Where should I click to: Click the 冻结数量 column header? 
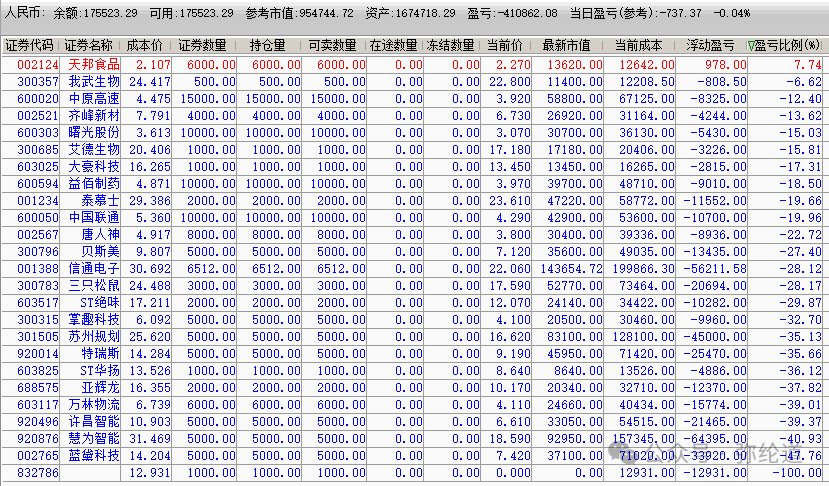click(x=450, y=45)
